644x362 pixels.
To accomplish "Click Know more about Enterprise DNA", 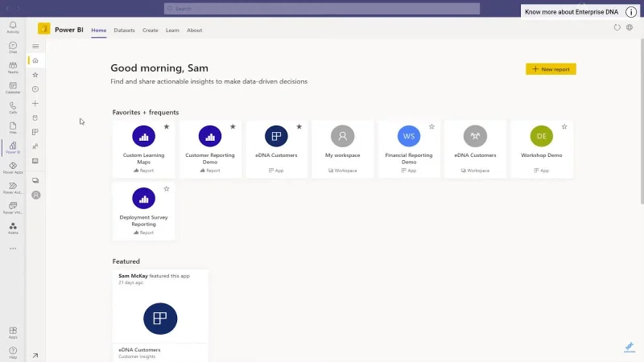I will click(x=572, y=12).
